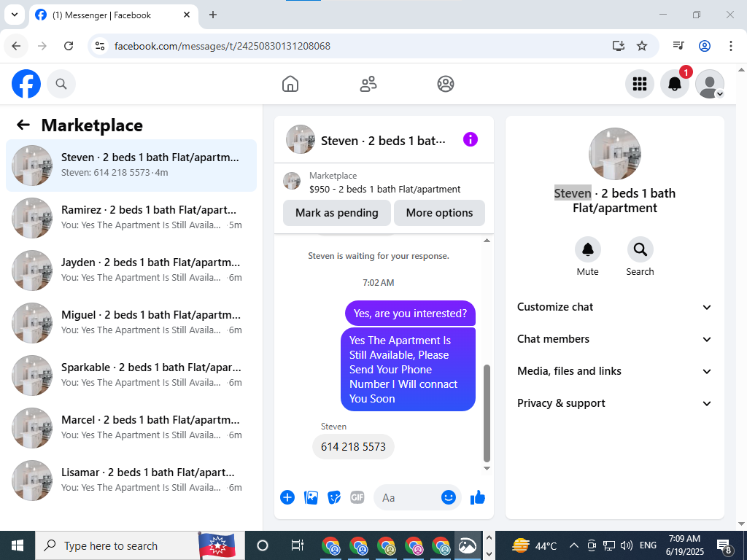This screenshot has height=560, width=747.
Task: Click the back arrow beside Marketplace
Action: pos(23,125)
